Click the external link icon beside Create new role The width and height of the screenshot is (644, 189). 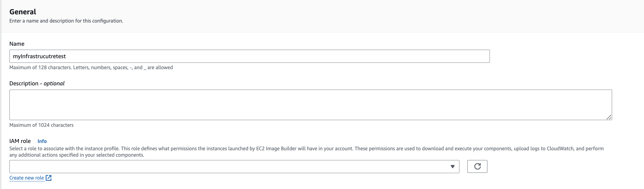49,178
